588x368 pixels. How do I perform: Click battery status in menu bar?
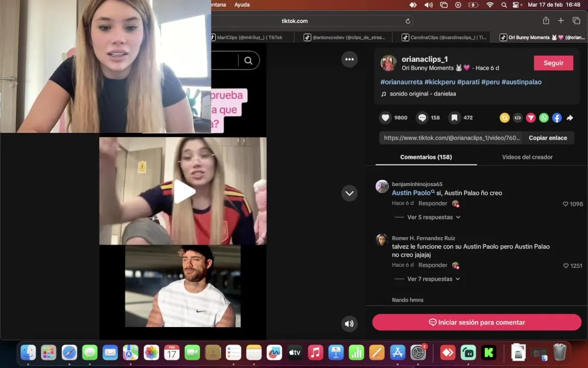[473, 5]
